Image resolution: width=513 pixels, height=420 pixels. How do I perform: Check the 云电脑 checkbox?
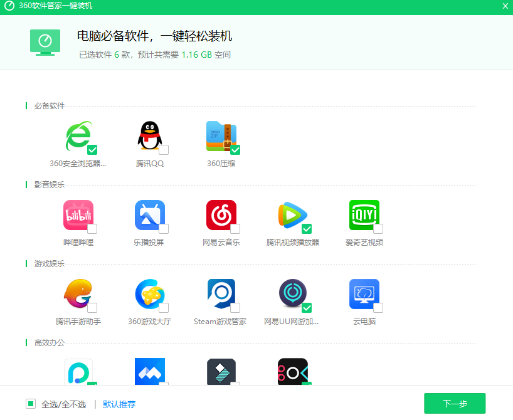378,308
